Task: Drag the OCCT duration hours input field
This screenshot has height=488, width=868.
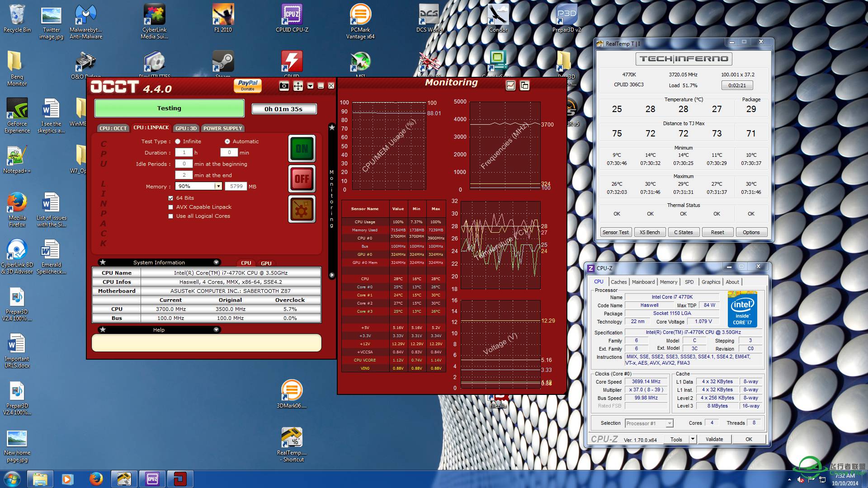Action: click(x=183, y=152)
